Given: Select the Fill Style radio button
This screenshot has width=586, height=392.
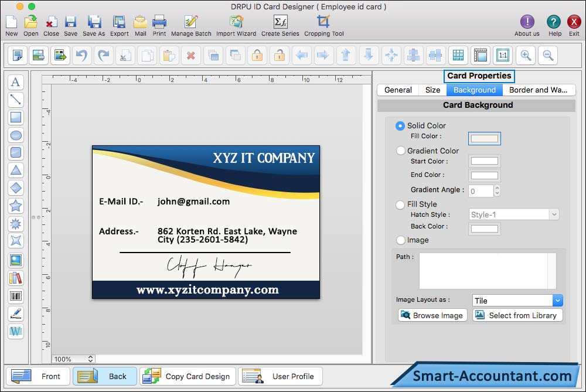Looking at the screenshot, I should (x=400, y=204).
